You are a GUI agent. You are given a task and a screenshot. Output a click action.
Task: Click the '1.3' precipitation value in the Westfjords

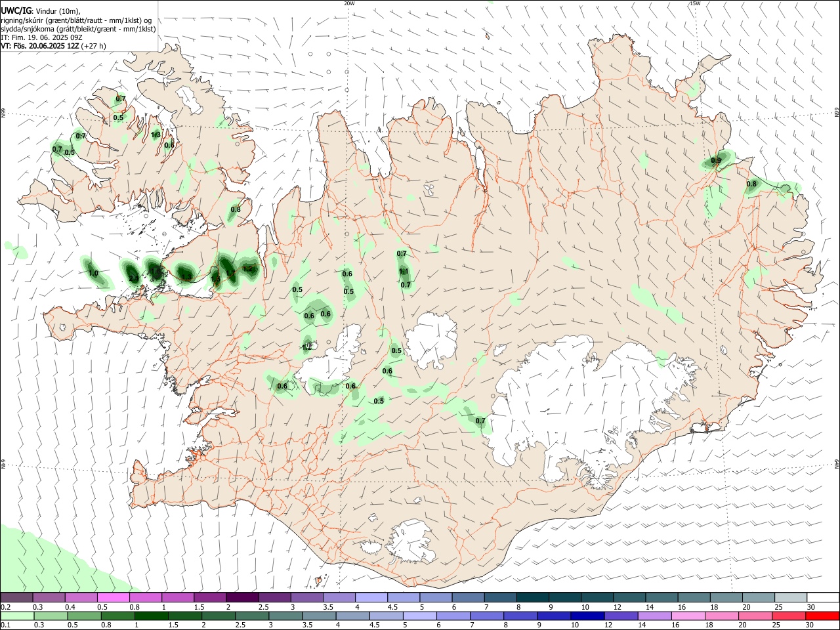pyautogui.click(x=156, y=135)
